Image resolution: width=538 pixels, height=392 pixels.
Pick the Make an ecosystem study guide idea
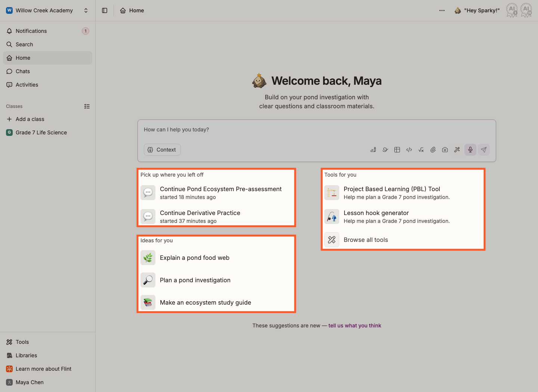[x=216, y=302]
